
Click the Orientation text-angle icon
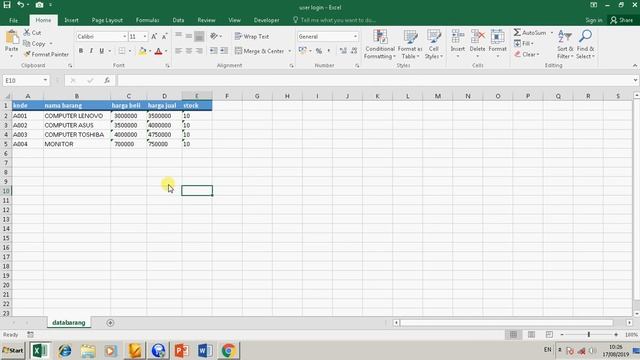click(214, 36)
